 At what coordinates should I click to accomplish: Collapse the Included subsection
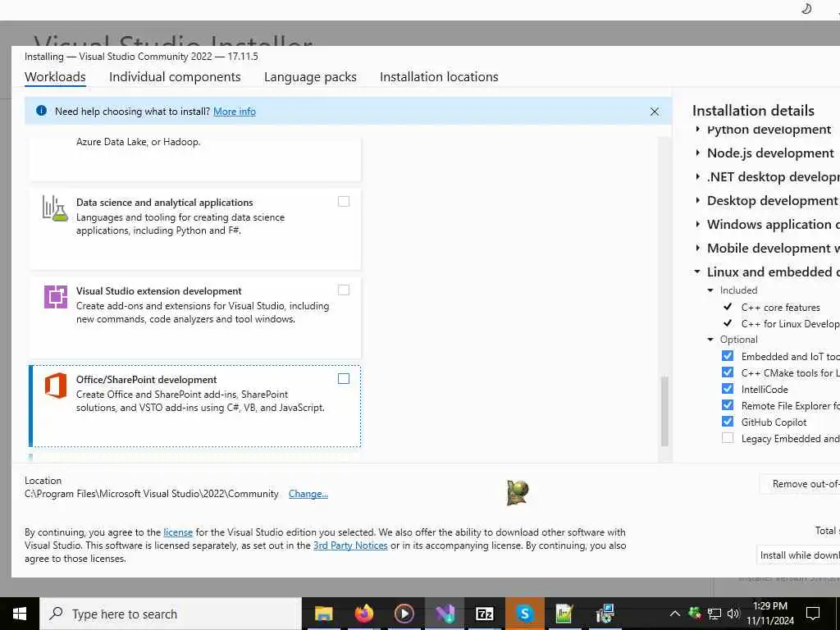pos(711,290)
